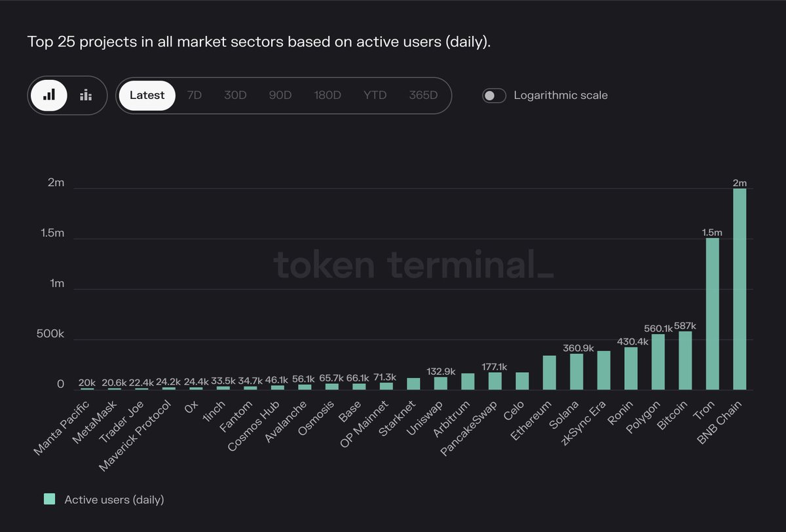Click the BNB Chain bar
Image resolution: width=786 pixels, height=532 pixels.
point(739,289)
